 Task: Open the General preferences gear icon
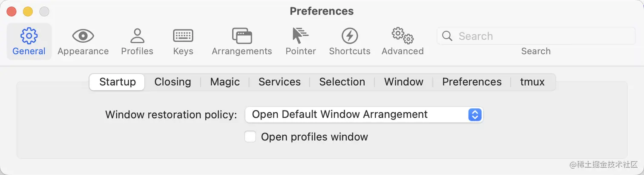(29, 36)
